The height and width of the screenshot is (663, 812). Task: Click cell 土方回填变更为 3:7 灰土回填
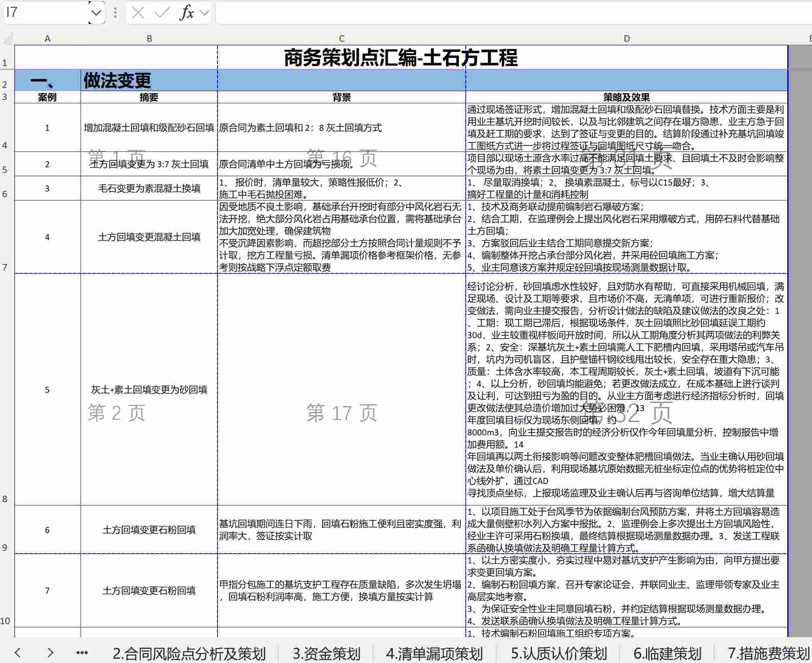pos(149,164)
